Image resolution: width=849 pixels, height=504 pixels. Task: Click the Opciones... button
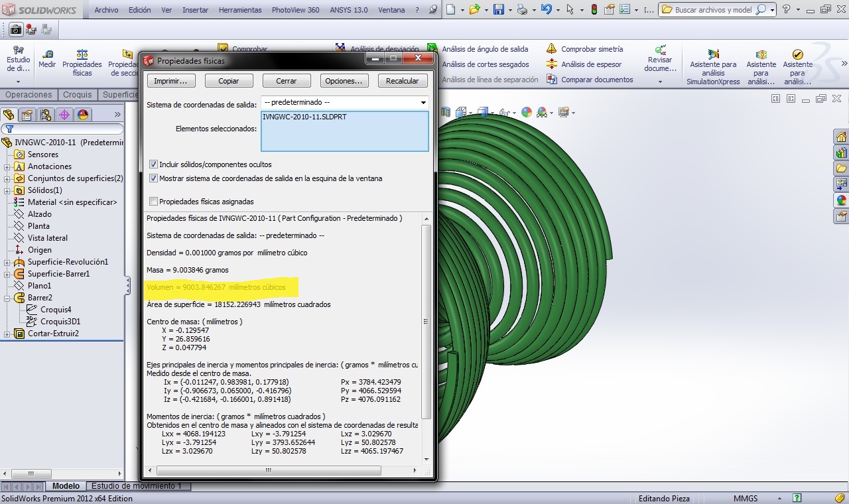[344, 81]
